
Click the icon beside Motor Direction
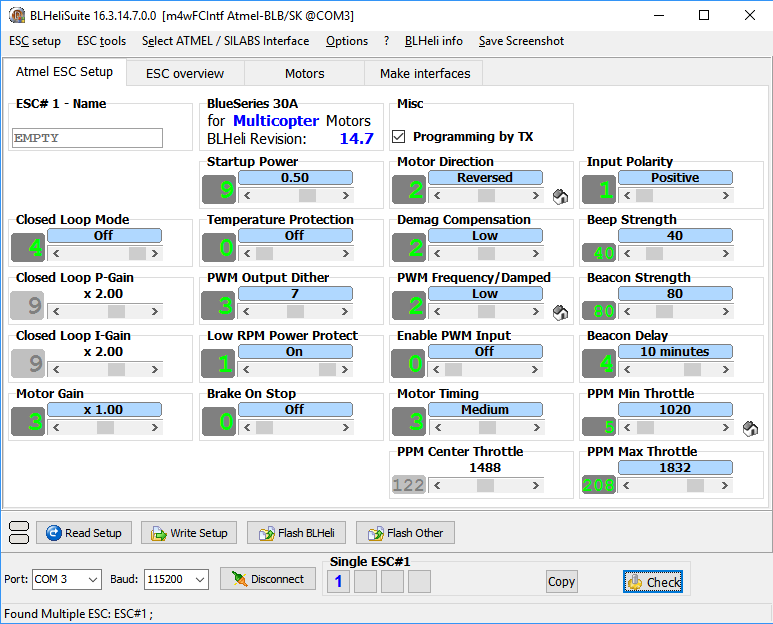[x=561, y=196]
